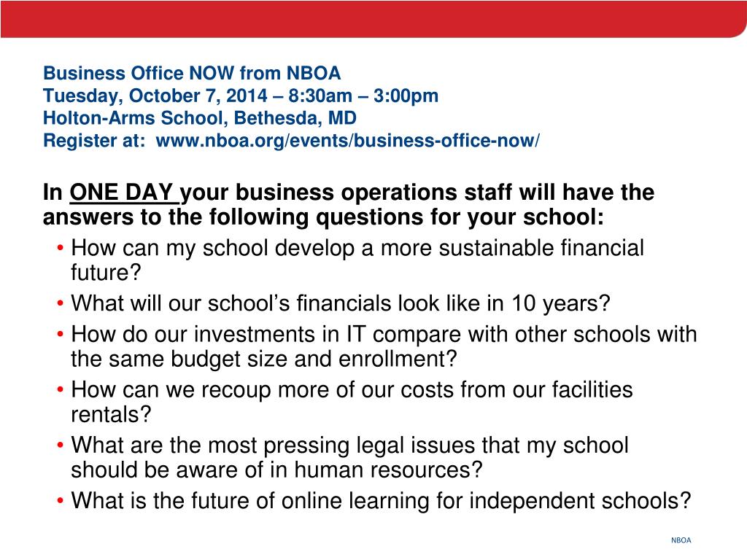Click the small NBOA footer label
Image resolution: width=747 pixels, height=560 pixels.
[681, 540]
